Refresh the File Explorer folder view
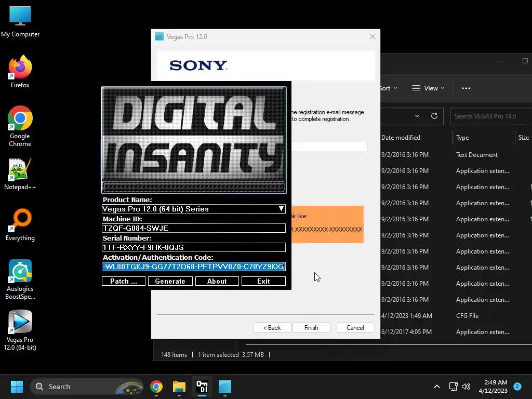Image resolution: width=532 pixels, height=399 pixels. point(434,116)
